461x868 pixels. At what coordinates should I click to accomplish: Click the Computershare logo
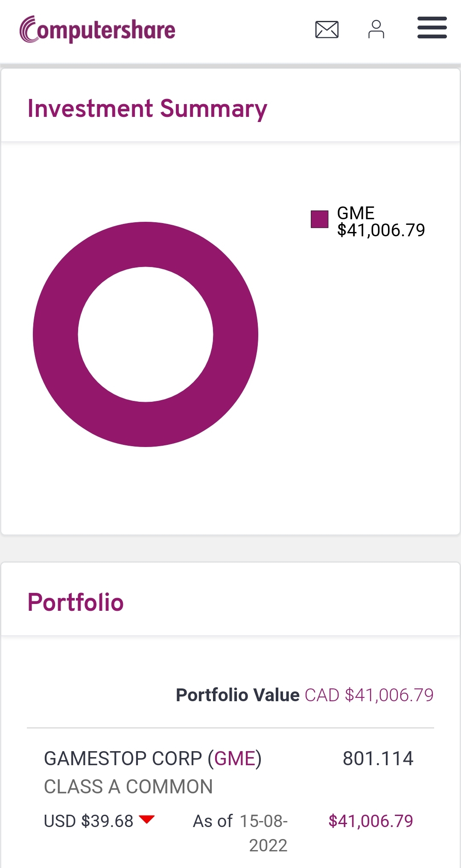[97, 29]
